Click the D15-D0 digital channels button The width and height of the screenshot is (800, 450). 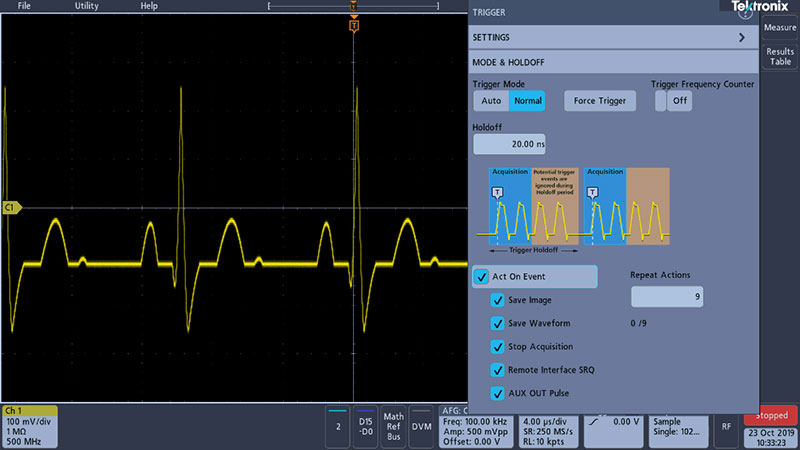click(366, 425)
